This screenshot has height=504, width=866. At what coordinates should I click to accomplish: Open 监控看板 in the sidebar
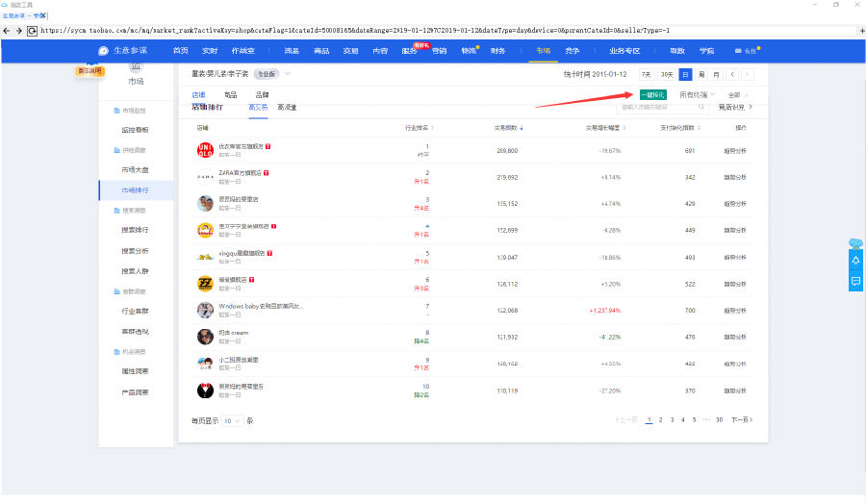point(136,130)
